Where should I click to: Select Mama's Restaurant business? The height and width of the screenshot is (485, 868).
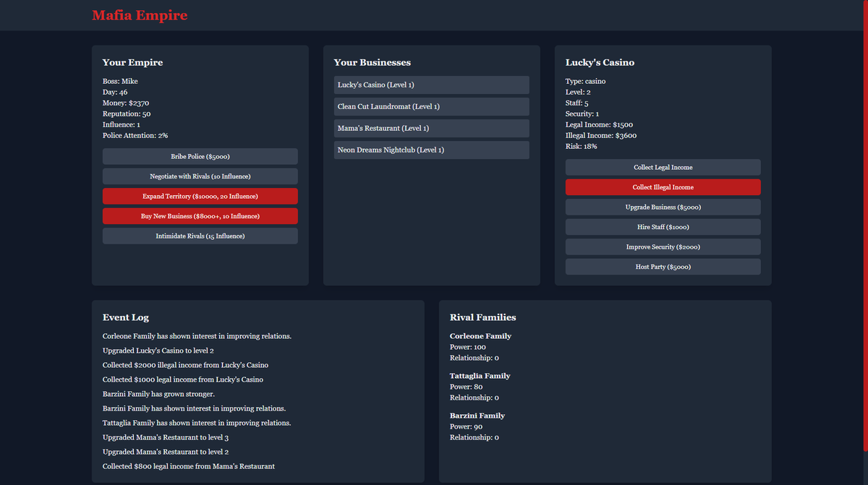tap(431, 128)
